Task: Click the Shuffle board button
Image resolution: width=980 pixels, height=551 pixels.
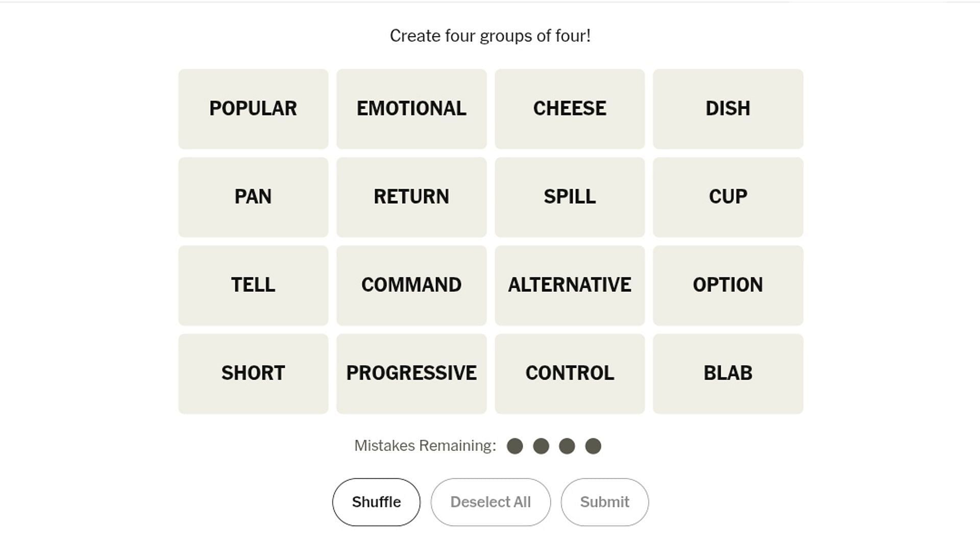Action: pos(376,502)
